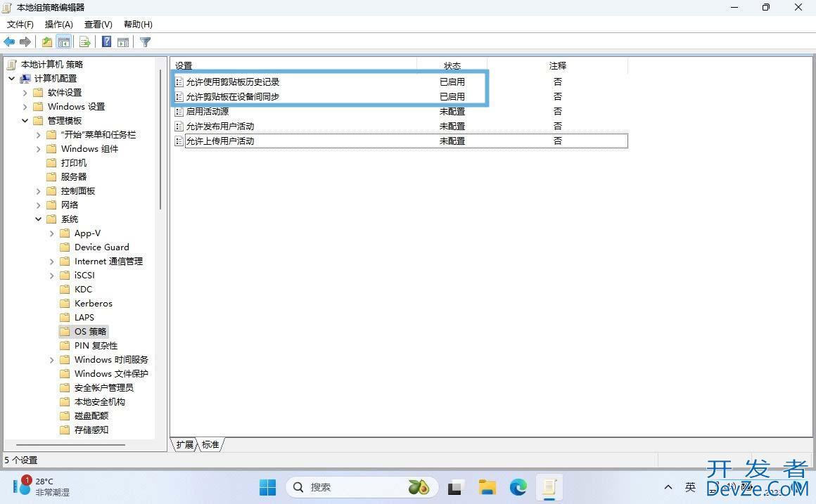
Task: Open Help via the question mark icon
Action: (x=106, y=42)
